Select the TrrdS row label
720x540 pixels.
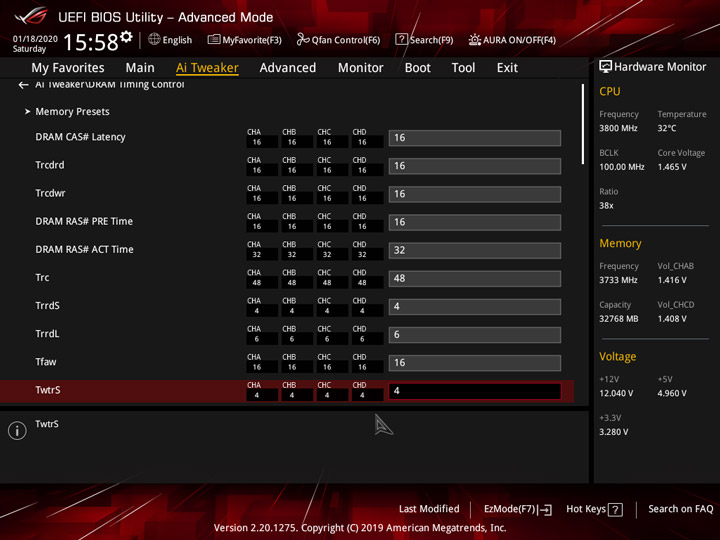point(47,305)
